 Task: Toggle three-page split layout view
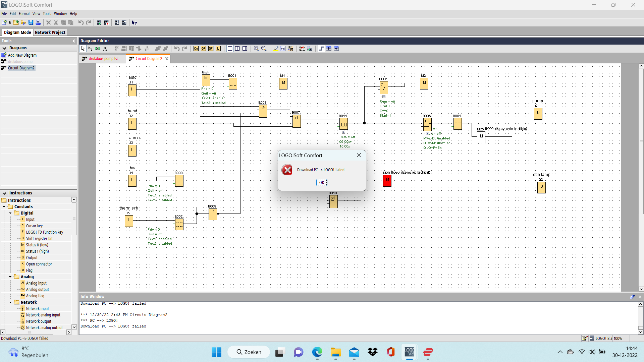[245, 49]
